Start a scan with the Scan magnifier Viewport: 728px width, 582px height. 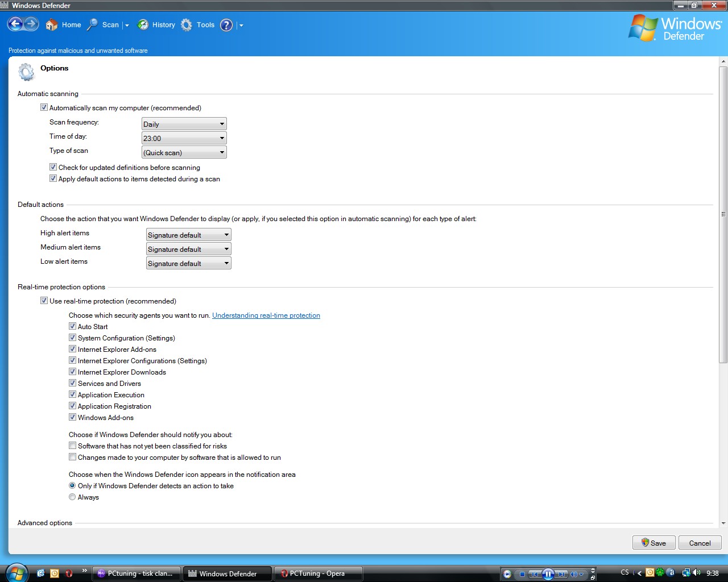[x=102, y=25]
